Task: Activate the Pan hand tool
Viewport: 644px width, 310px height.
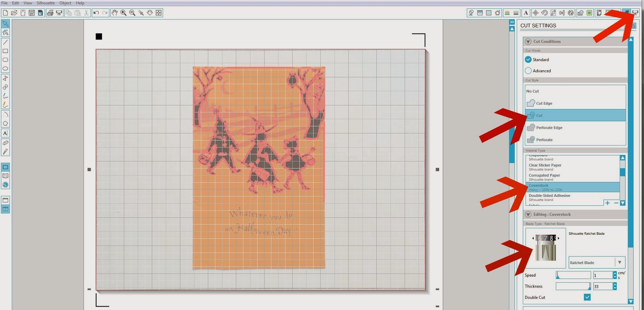Action: pyautogui.click(x=115, y=13)
